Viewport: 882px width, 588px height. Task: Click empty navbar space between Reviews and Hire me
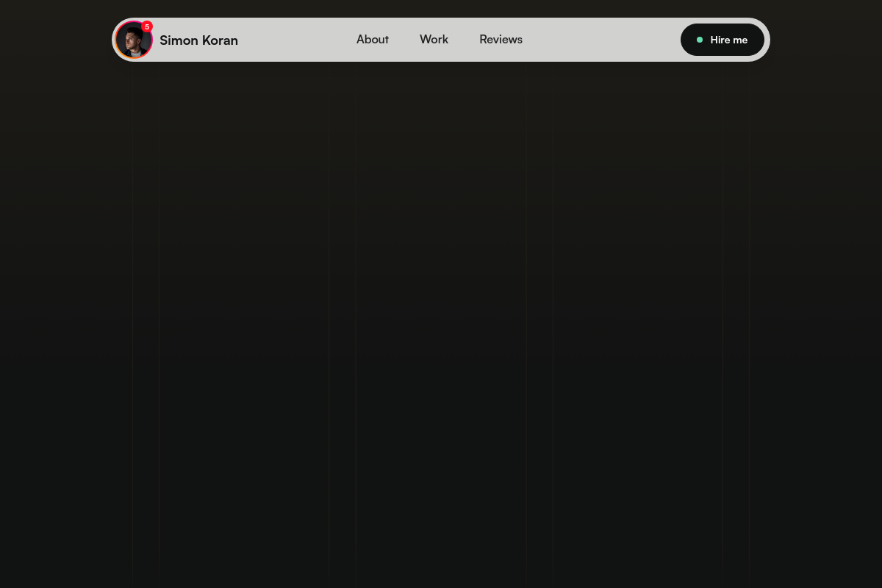click(x=601, y=40)
